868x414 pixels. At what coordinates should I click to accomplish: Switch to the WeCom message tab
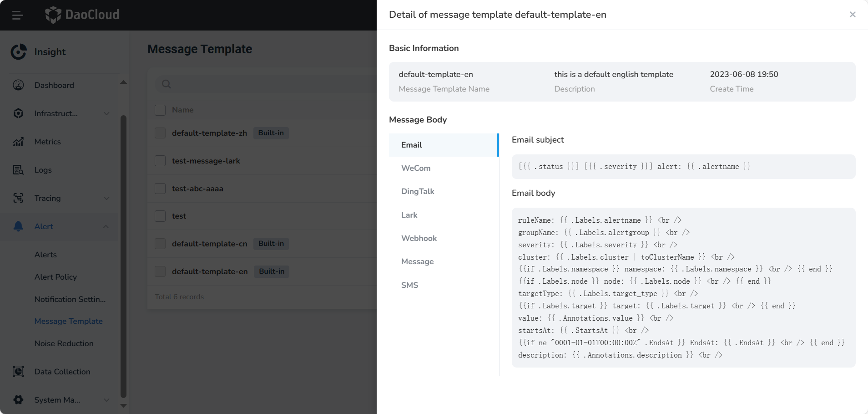point(416,168)
